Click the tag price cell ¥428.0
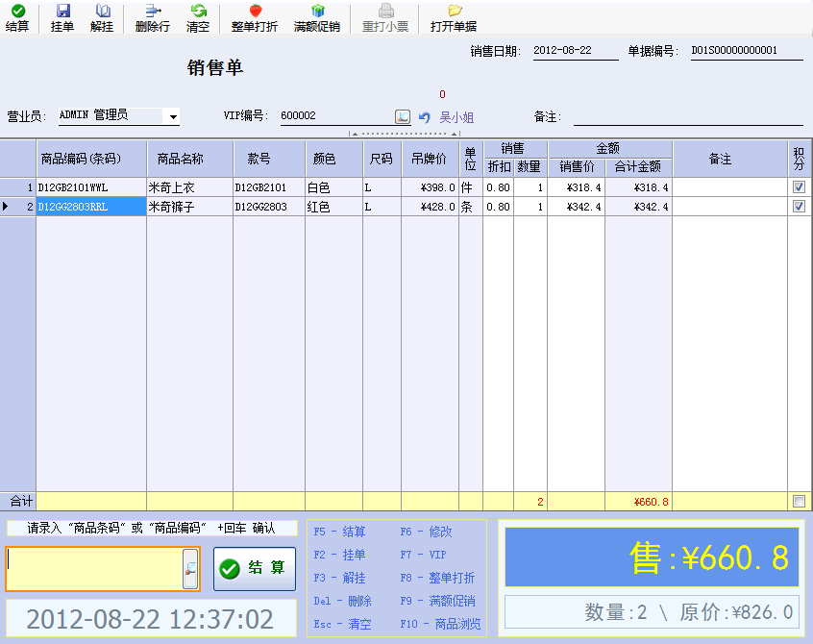813x644 pixels. (x=430, y=207)
